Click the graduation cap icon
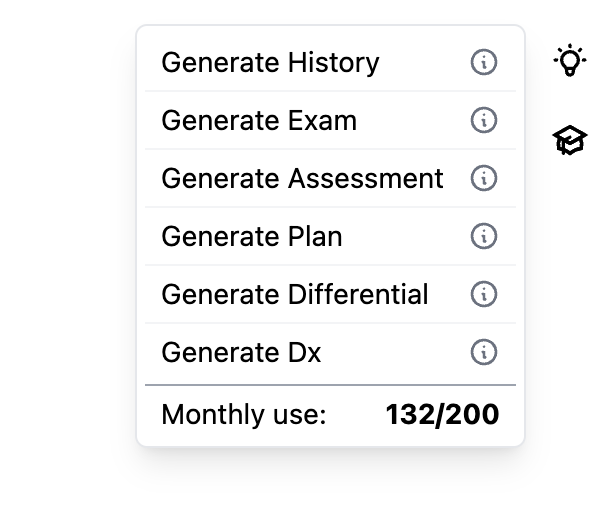The image size is (614, 528). coord(570,140)
